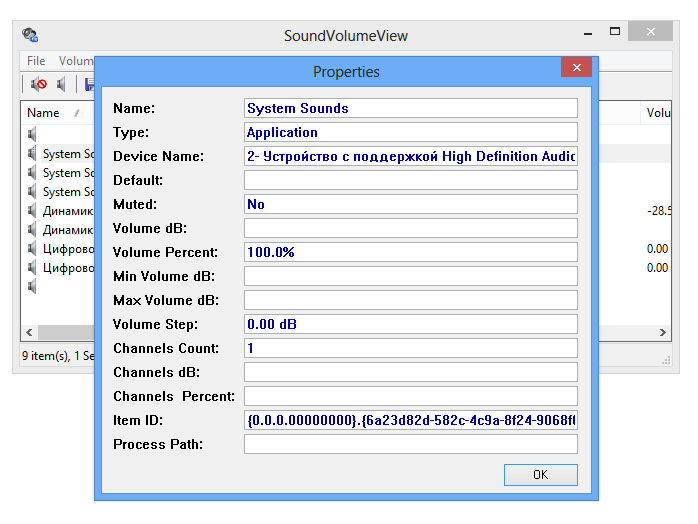Click the Item ID field
698x524 pixels.
tap(411, 421)
